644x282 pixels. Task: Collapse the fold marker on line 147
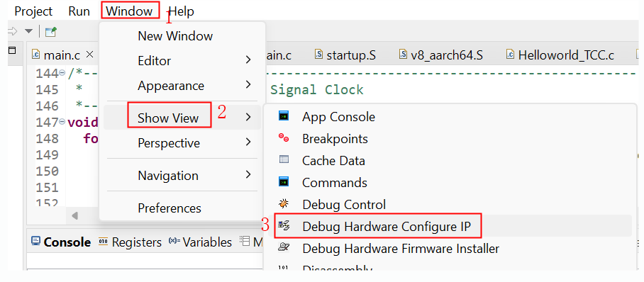62,122
